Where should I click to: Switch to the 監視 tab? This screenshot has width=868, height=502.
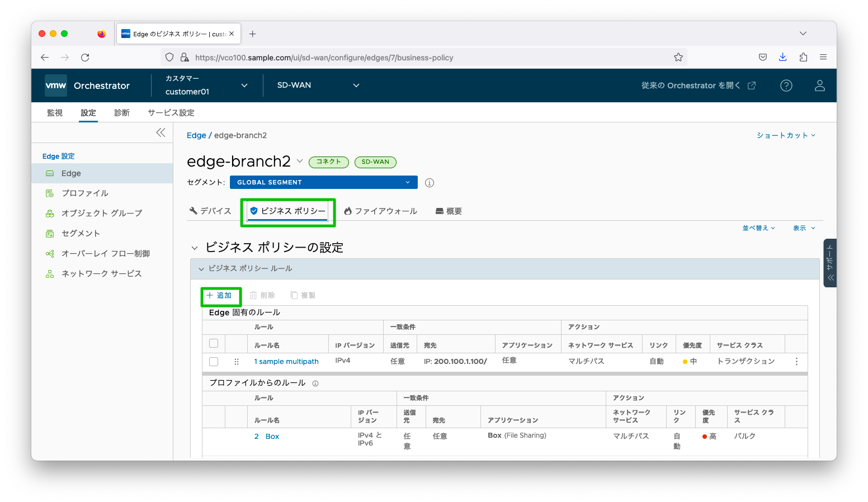55,113
